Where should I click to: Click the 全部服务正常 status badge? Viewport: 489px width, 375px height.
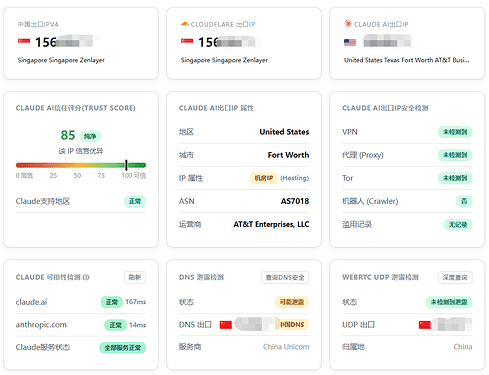point(123,348)
